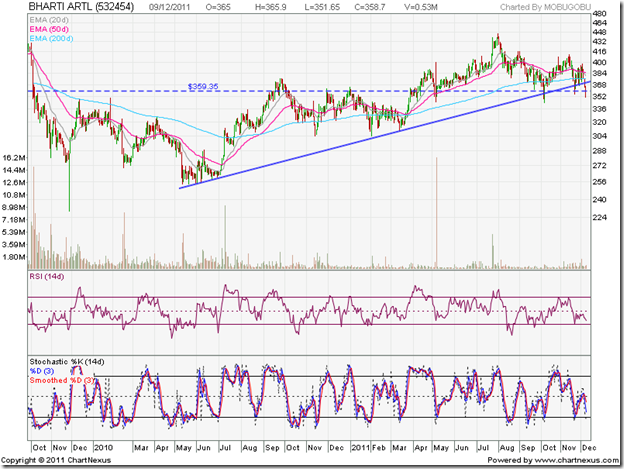The image size is (624, 469).
Task: Select the H=365.9 high value
Action: (271, 7)
